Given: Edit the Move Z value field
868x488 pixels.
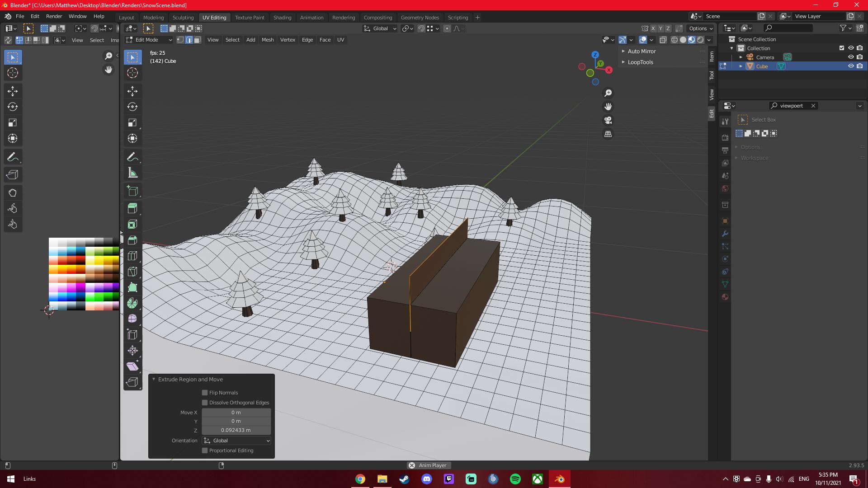Looking at the screenshot, I should [x=236, y=430].
